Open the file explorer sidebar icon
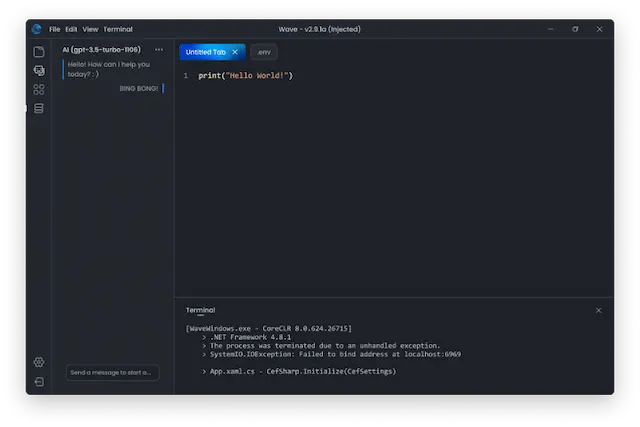The width and height of the screenshot is (640, 427). pyautogui.click(x=39, y=52)
